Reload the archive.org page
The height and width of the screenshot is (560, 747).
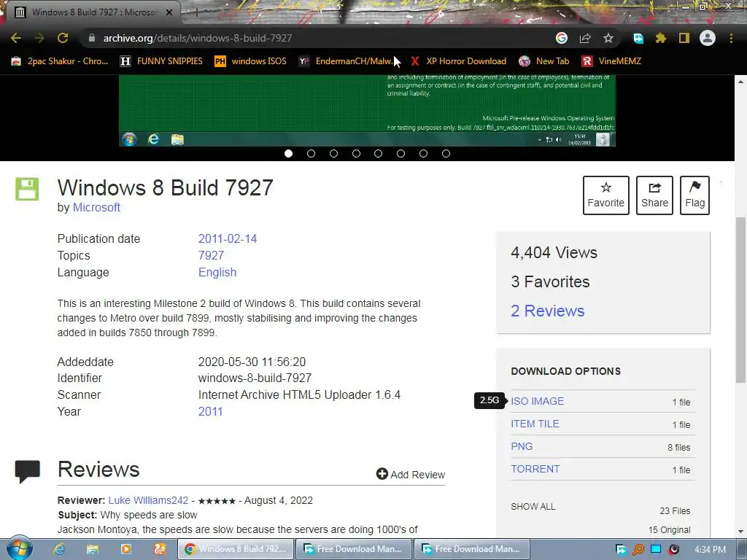click(x=63, y=38)
